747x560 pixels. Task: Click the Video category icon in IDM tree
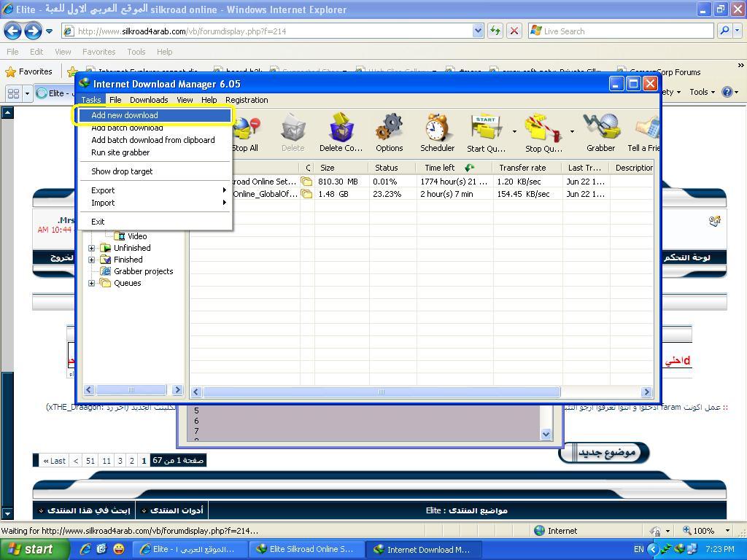(119, 236)
